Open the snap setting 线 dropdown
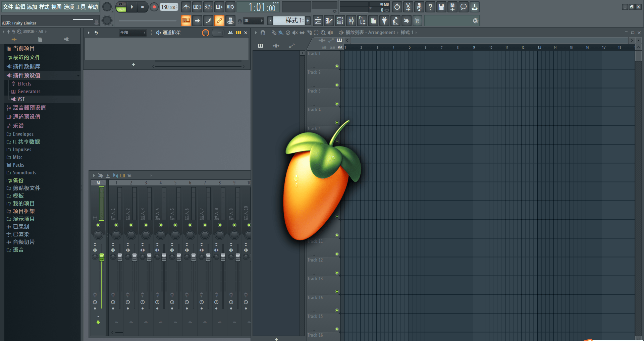The image size is (644, 341). click(254, 21)
